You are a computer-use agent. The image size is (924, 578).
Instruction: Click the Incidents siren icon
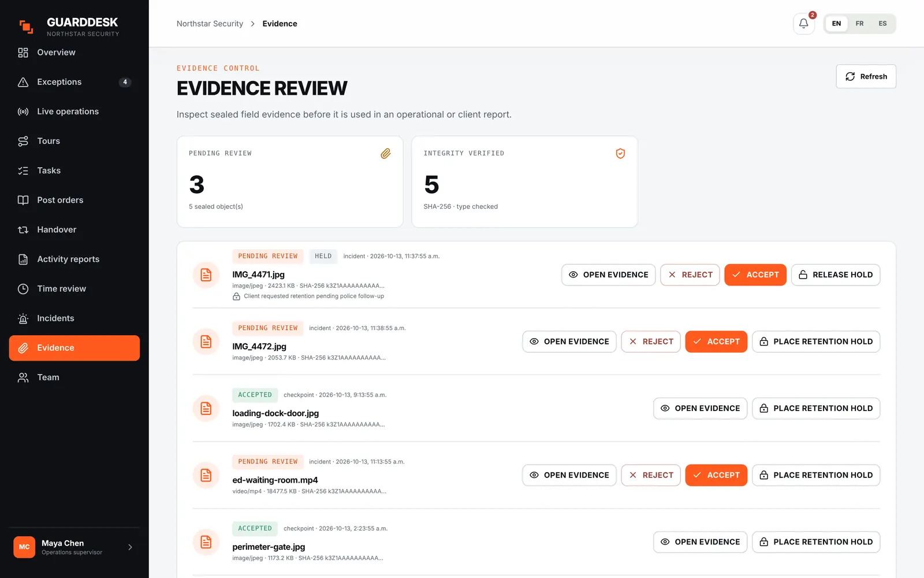(23, 318)
